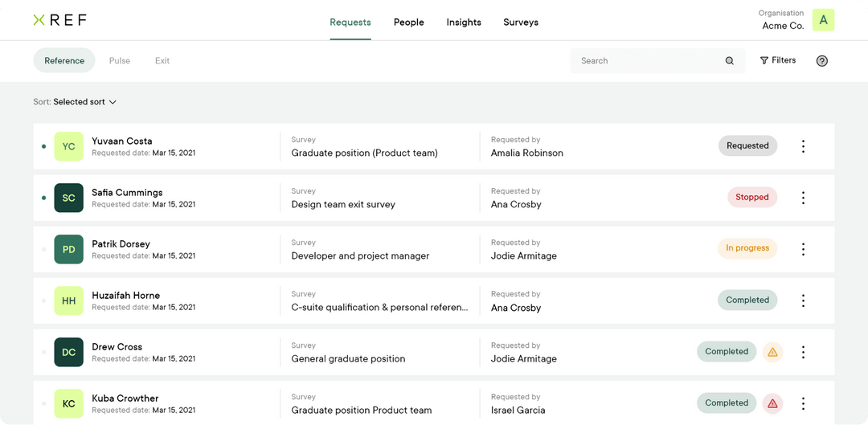Click red alert icon on Kuba Crowther row
The height and width of the screenshot is (425, 868).
point(773,403)
